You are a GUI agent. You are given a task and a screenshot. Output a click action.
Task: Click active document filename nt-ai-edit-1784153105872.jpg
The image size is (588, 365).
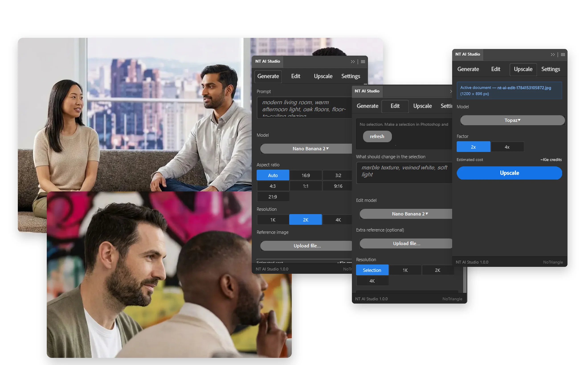524,88
